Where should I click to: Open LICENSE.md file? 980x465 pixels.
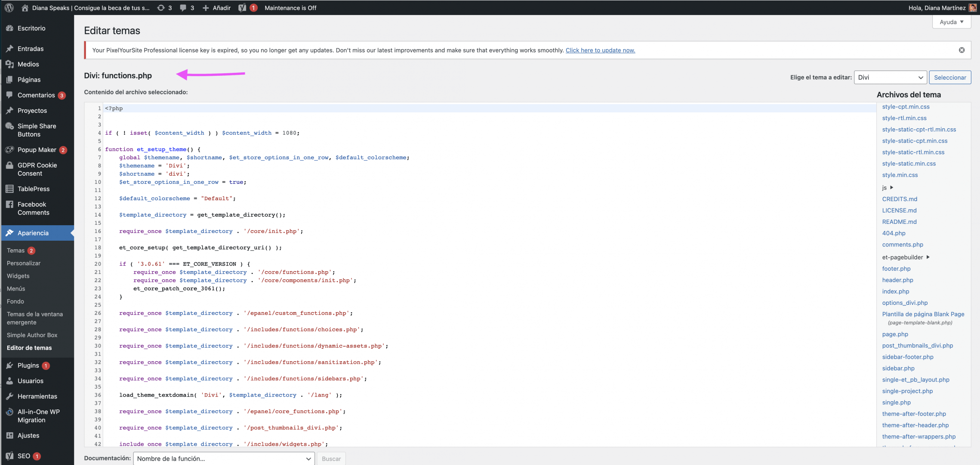899,211
